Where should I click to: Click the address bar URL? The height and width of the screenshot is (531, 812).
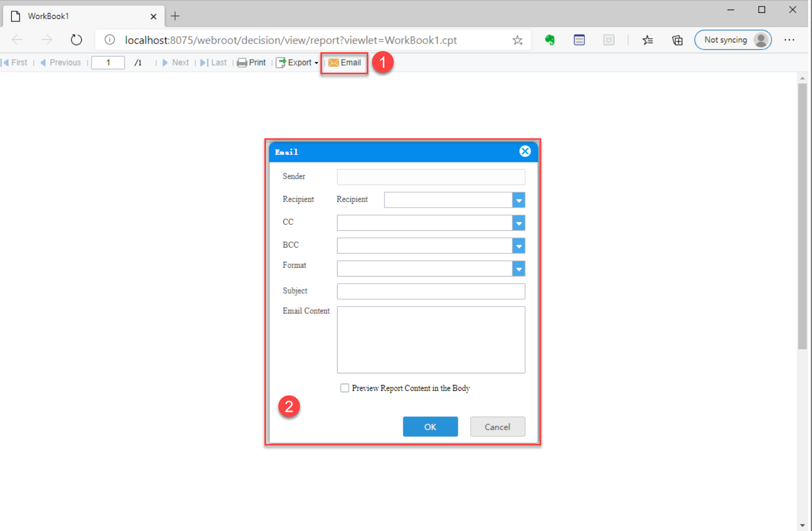pyautogui.click(x=291, y=40)
